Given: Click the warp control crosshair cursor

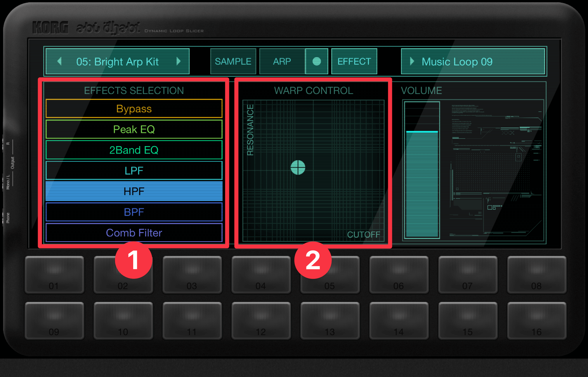Looking at the screenshot, I should (x=298, y=167).
